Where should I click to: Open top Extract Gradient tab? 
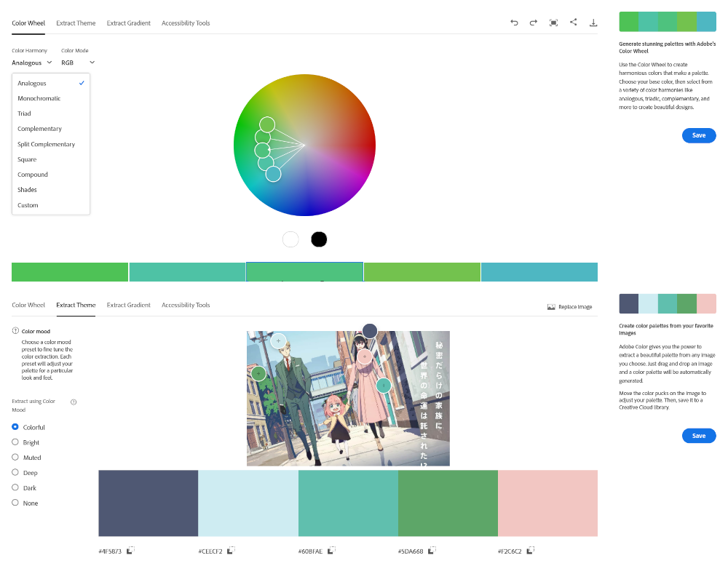click(129, 23)
